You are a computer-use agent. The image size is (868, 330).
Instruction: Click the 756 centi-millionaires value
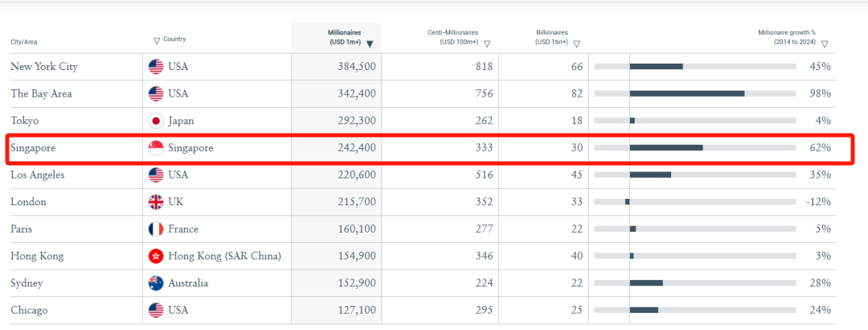483,93
